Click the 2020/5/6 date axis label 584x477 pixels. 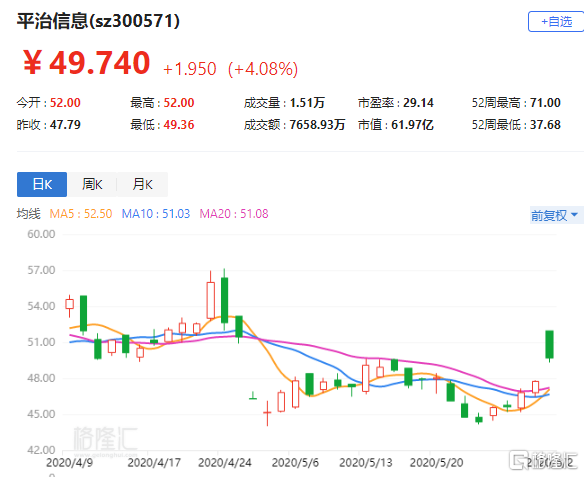point(295,463)
